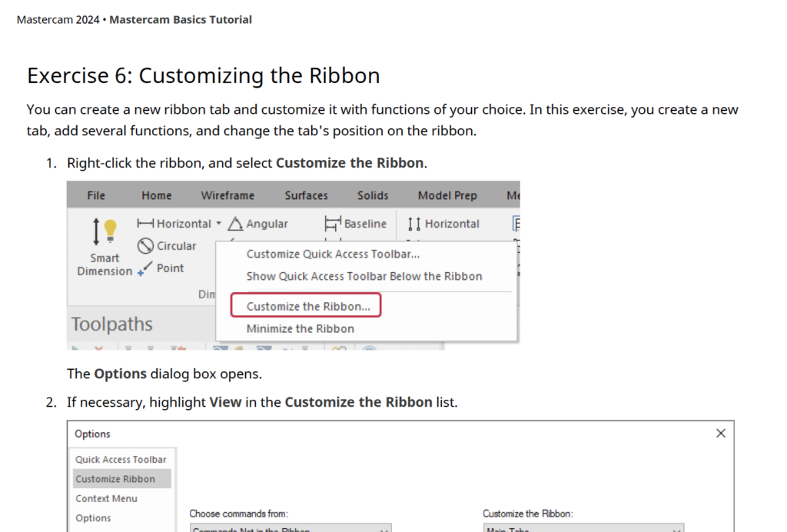This screenshot has height=532, width=787.
Task: Click the 'Customize the Ribbon:' label
Action: click(x=528, y=514)
